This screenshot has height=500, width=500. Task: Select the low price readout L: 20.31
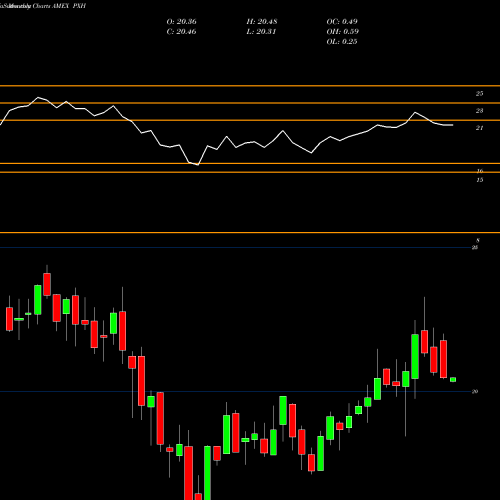click(x=261, y=32)
